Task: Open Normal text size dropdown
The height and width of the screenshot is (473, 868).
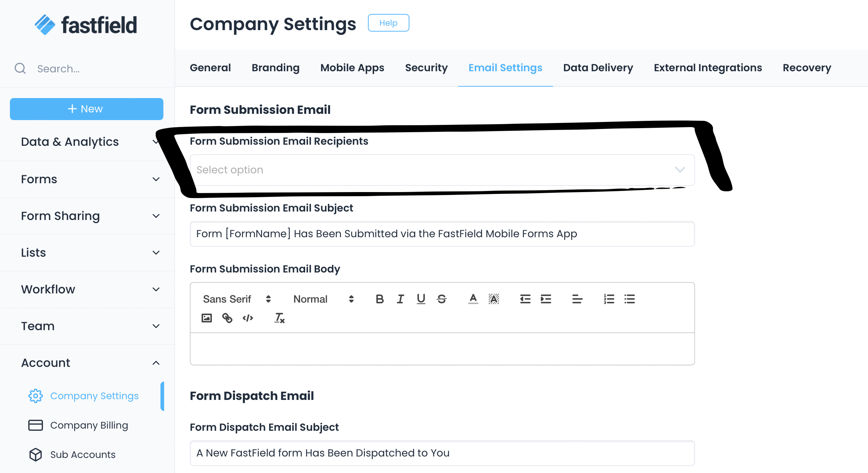Action: pyautogui.click(x=323, y=299)
